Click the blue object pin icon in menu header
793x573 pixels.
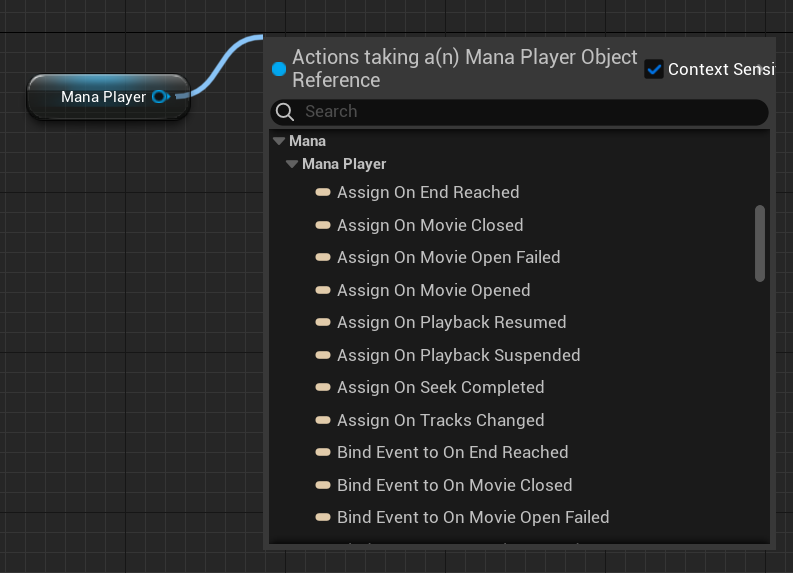click(x=279, y=69)
